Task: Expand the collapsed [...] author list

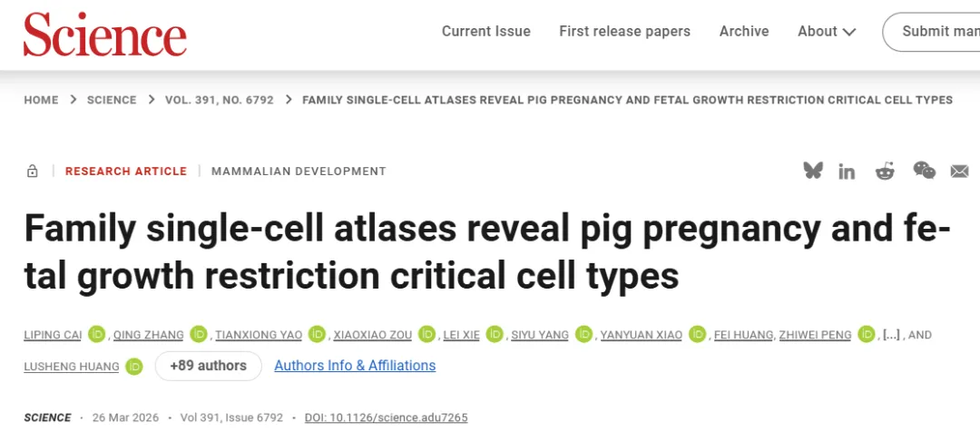Action: point(891,335)
